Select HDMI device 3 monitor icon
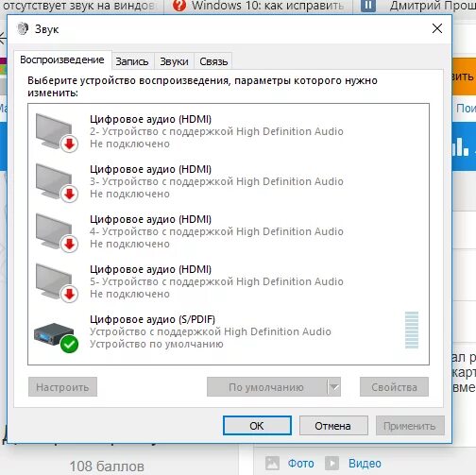 (57, 182)
